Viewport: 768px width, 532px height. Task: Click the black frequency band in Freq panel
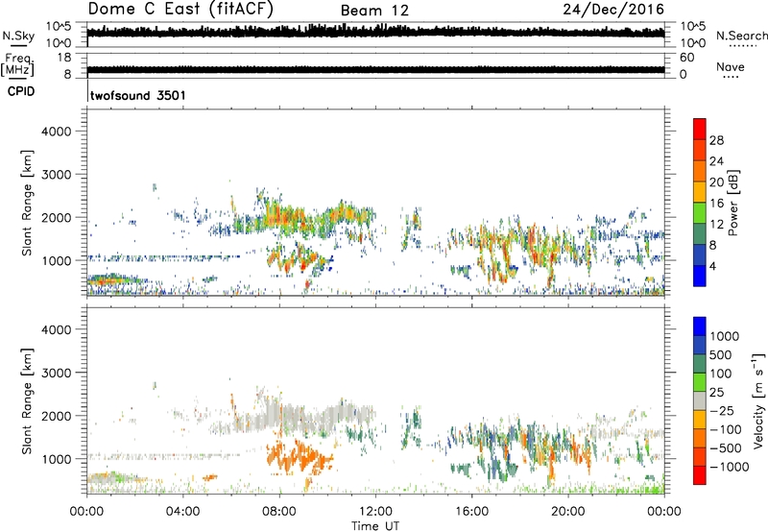pyautogui.click(x=375, y=70)
